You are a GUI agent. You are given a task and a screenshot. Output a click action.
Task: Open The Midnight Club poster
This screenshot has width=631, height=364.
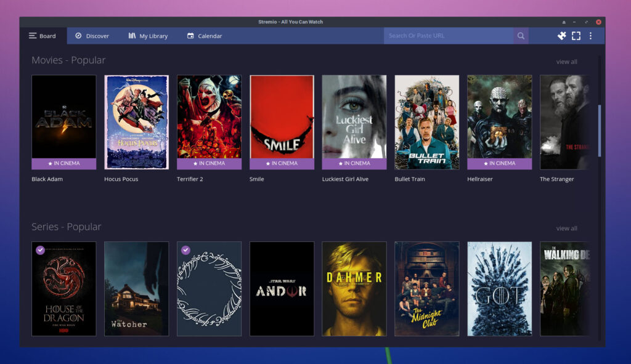pos(427,289)
